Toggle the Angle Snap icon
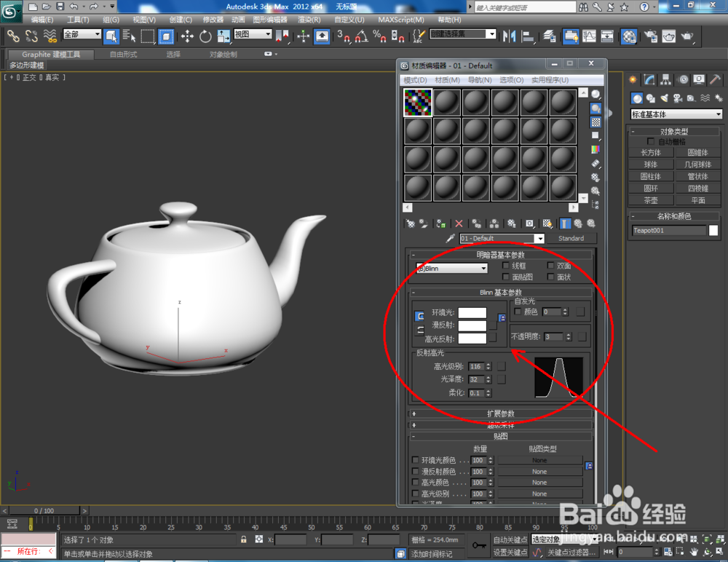728x562 pixels. tap(361, 36)
